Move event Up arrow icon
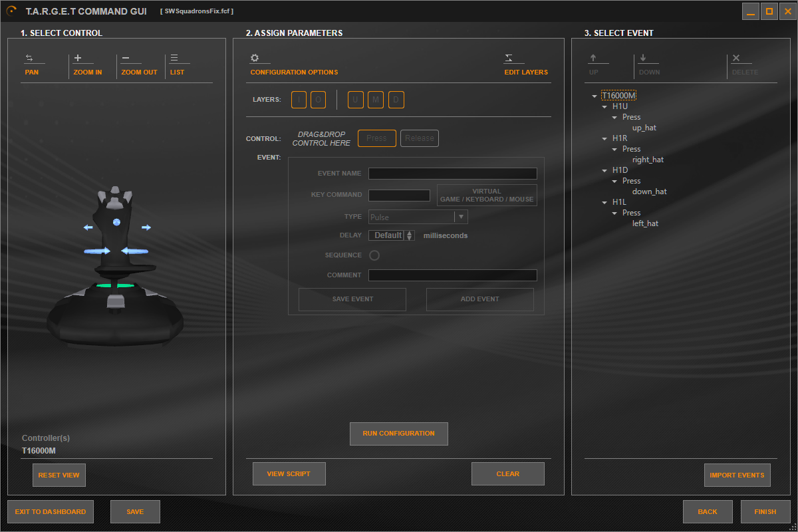This screenshot has height=532, width=798. (593, 58)
